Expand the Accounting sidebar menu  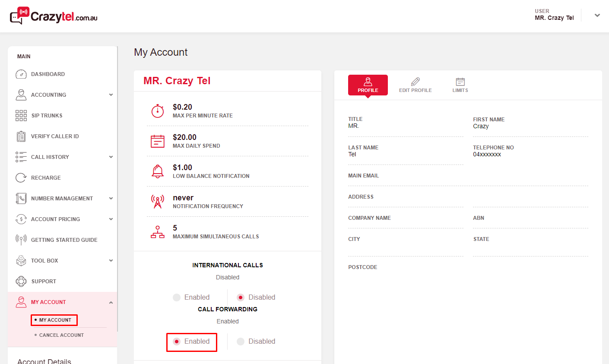(111, 95)
